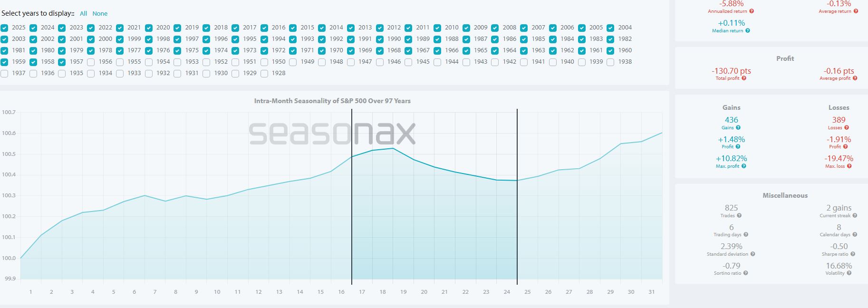Disable the 2008 year checkbox
Image resolution: width=868 pixels, height=308 pixels.
[x=495, y=28]
